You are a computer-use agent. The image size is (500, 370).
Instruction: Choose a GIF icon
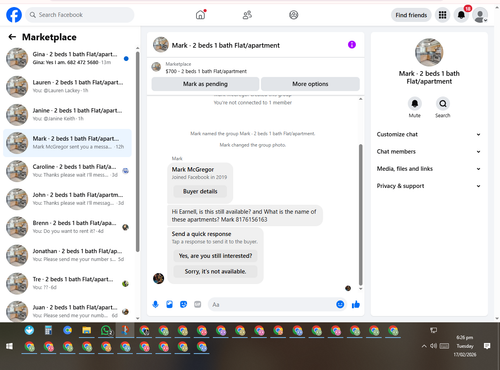[x=198, y=304]
